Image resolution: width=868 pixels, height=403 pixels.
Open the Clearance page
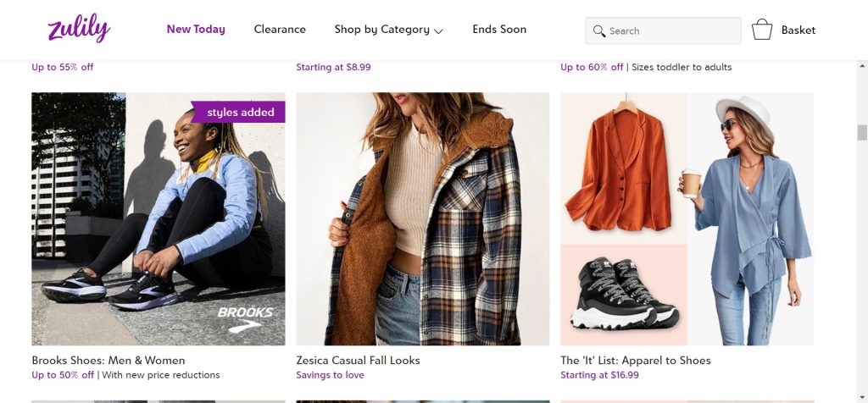(x=280, y=29)
